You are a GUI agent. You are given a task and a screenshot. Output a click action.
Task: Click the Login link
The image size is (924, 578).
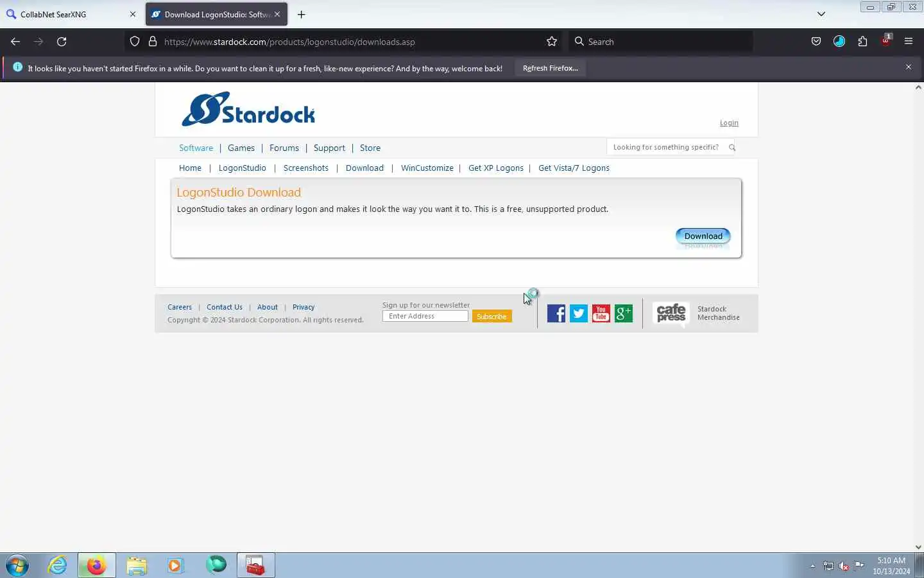click(x=729, y=123)
